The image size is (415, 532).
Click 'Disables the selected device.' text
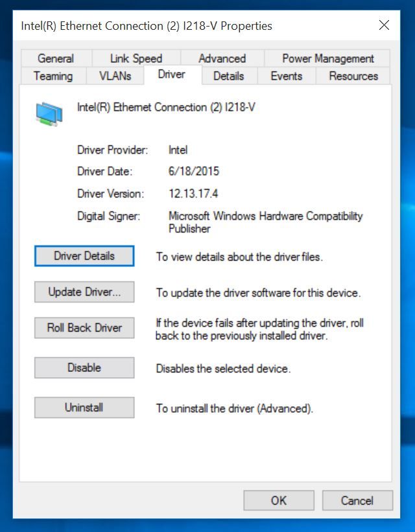(223, 369)
